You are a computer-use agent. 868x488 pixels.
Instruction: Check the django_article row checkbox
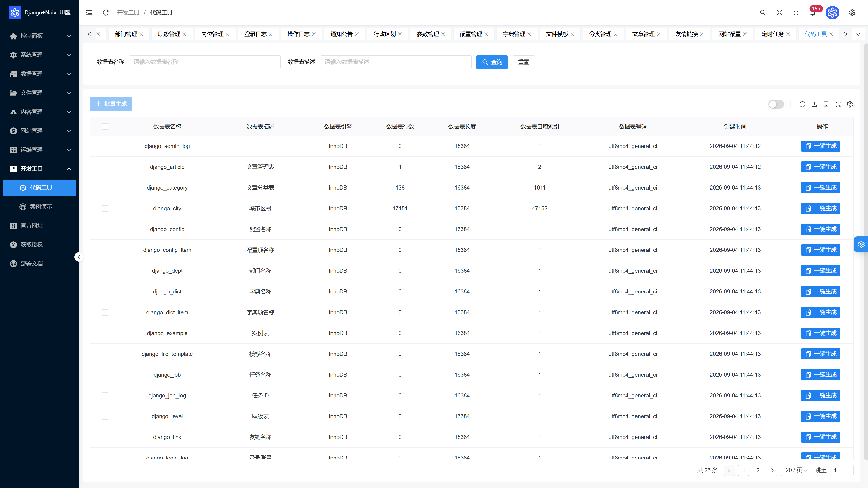(x=105, y=167)
